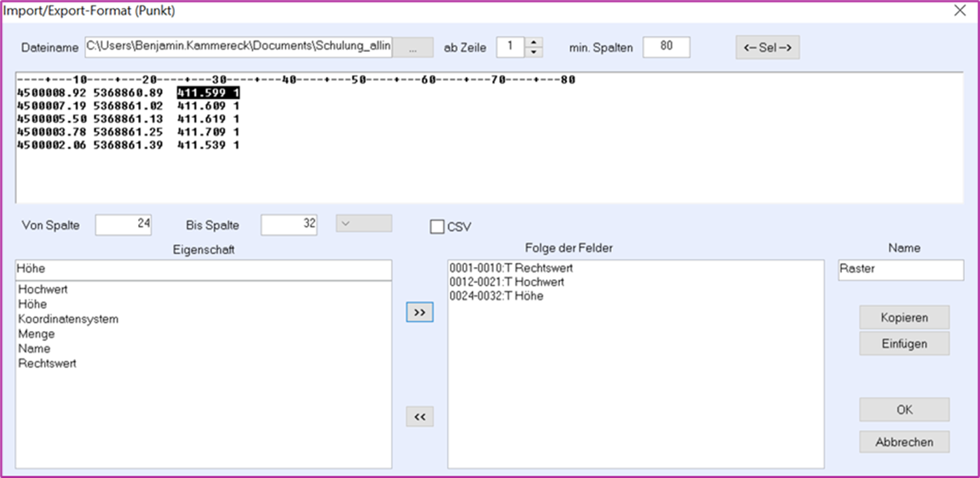This screenshot has height=478, width=980.
Task: Remove field with the '<<' arrow button
Action: (419, 416)
